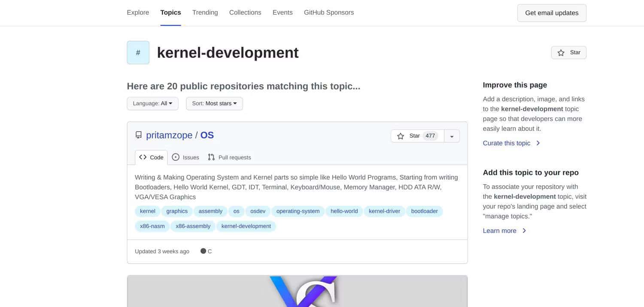Open the Explore tab
644x307 pixels.
(x=138, y=12)
